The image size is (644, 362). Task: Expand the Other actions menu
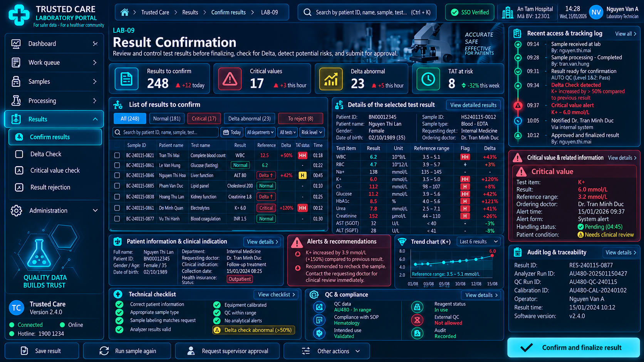click(327, 351)
